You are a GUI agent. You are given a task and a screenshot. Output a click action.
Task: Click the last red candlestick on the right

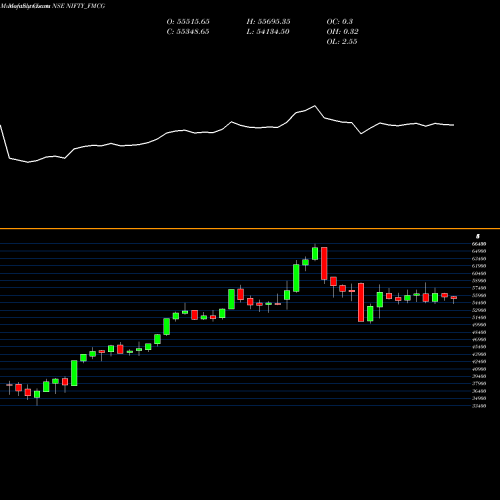pyautogui.click(x=453, y=297)
